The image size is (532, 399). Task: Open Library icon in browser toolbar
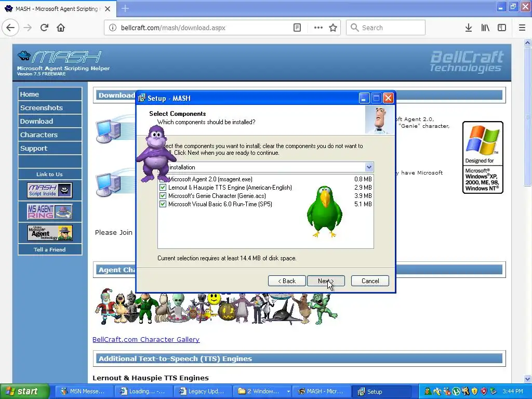click(x=485, y=28)
